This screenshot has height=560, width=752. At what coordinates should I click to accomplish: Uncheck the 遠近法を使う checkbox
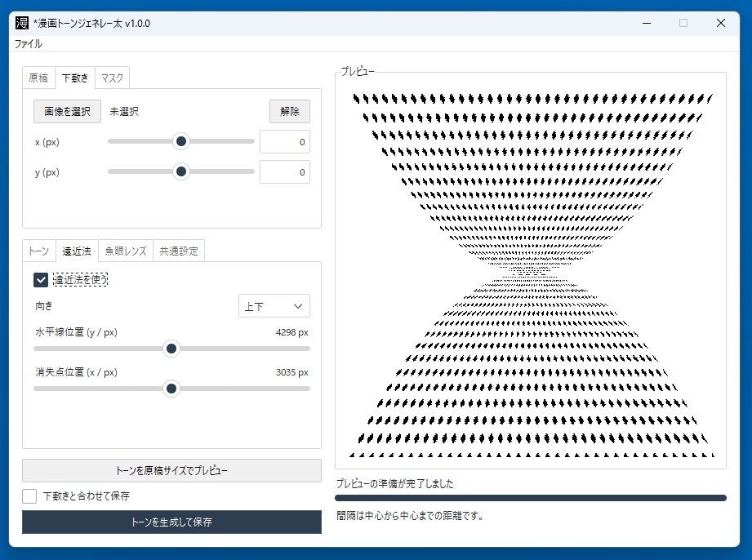[x=41, y=279]
